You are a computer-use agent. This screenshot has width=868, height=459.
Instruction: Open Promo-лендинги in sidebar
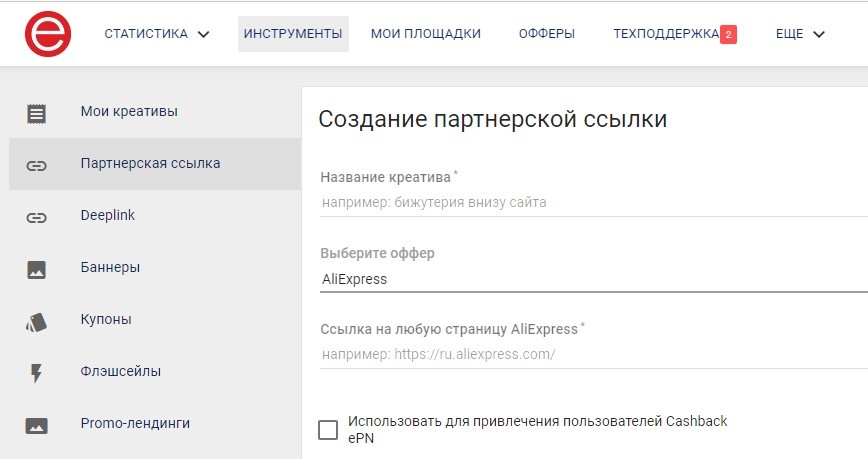click(x=155, y=424)
